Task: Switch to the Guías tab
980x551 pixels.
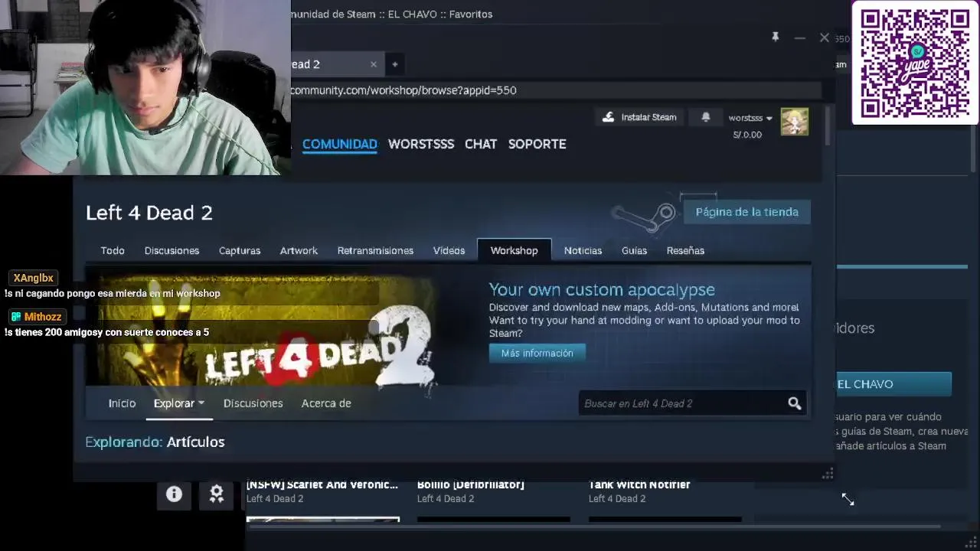Action: pos(634,250)
